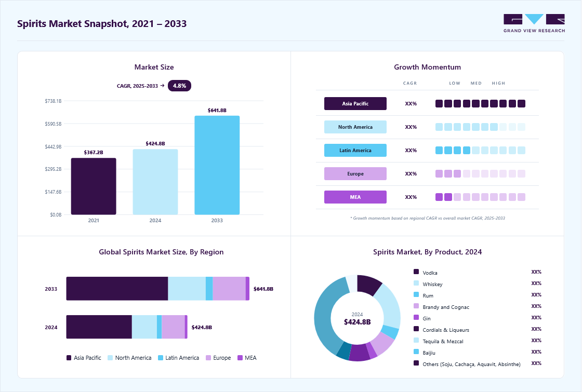Click the Whiskey legend swatch

click(x=416, y=283)
